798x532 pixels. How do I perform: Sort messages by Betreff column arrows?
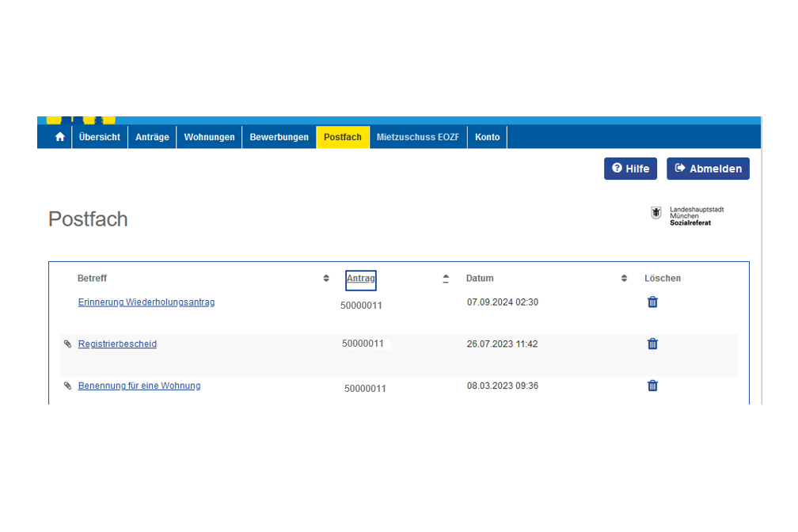(326, 279)
